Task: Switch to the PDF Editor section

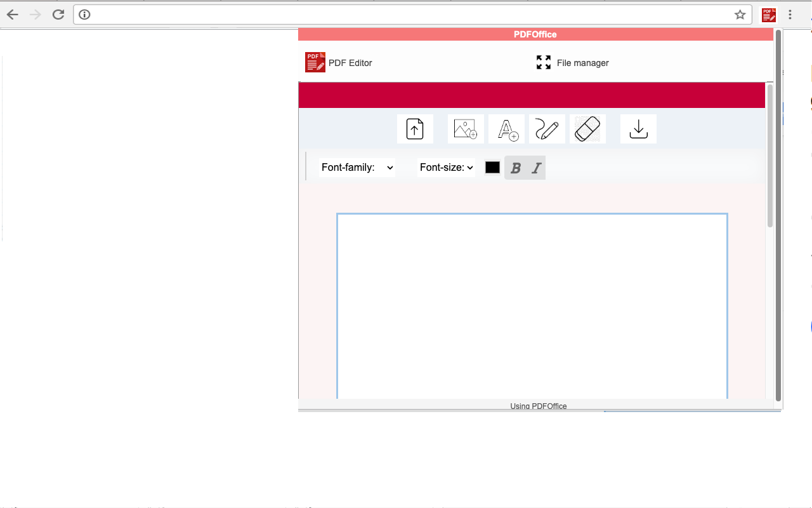Action: point(350,62)
